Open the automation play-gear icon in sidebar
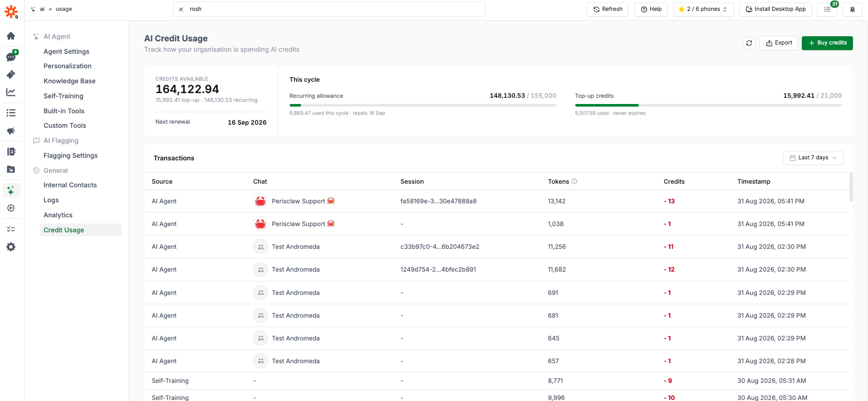This screenshot has height=401, width=868. pos(11,208)
